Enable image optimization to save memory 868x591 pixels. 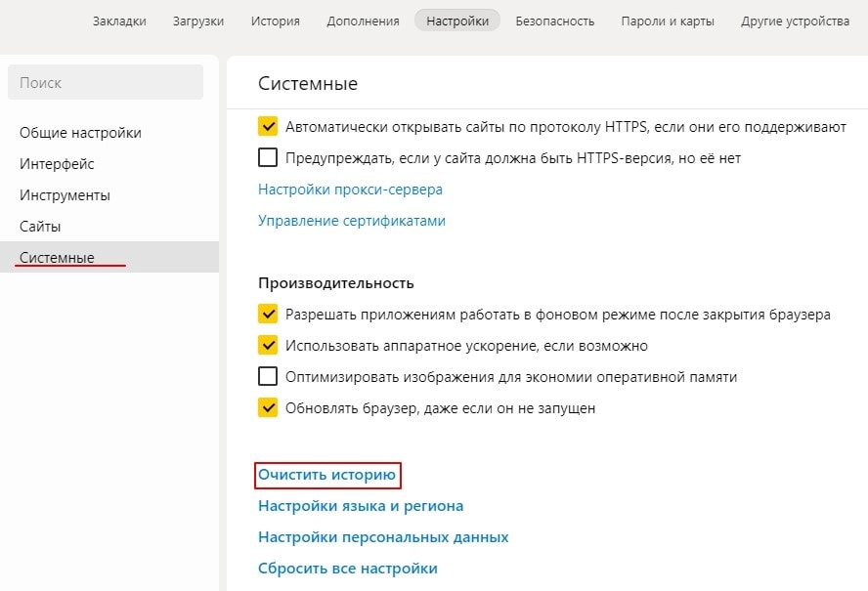point(268,377)
